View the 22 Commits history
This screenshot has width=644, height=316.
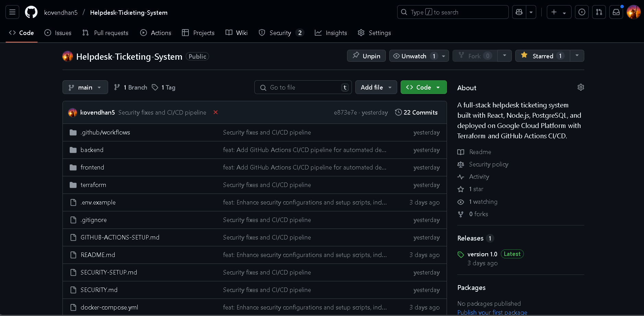(x=416, y=113)
